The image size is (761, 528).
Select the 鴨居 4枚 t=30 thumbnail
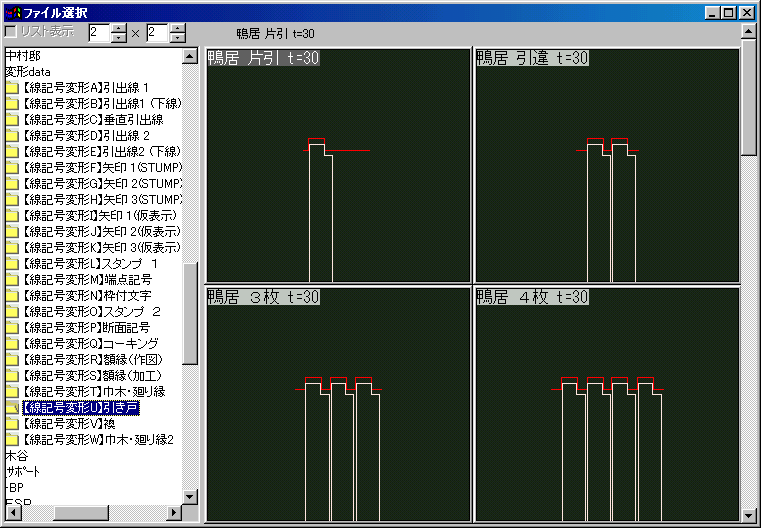(x=607, y=404)
